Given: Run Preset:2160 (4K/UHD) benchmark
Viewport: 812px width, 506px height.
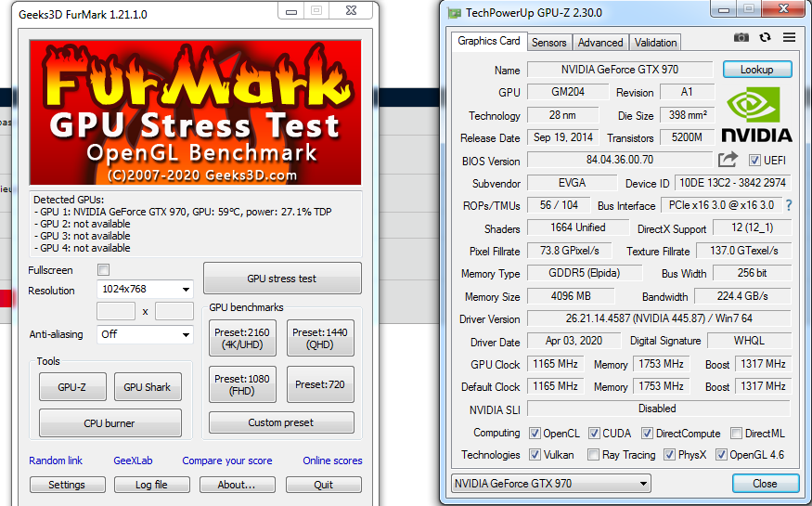Looking at the screenshot, I should coord(242,338).
